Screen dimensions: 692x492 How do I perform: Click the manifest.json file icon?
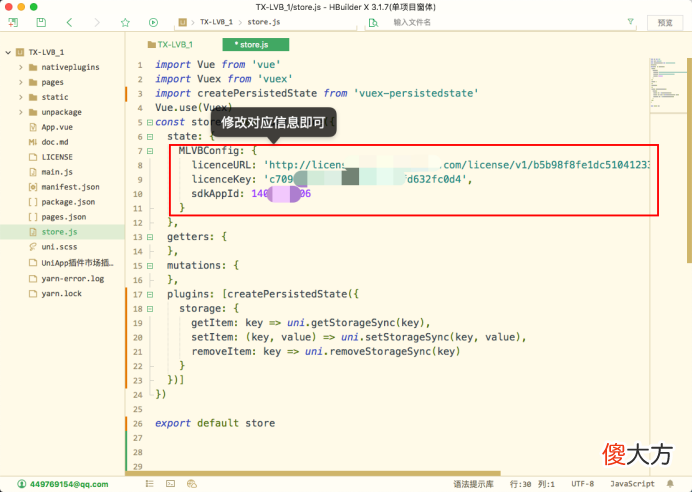pyautogui.click(x=33, y=187)
